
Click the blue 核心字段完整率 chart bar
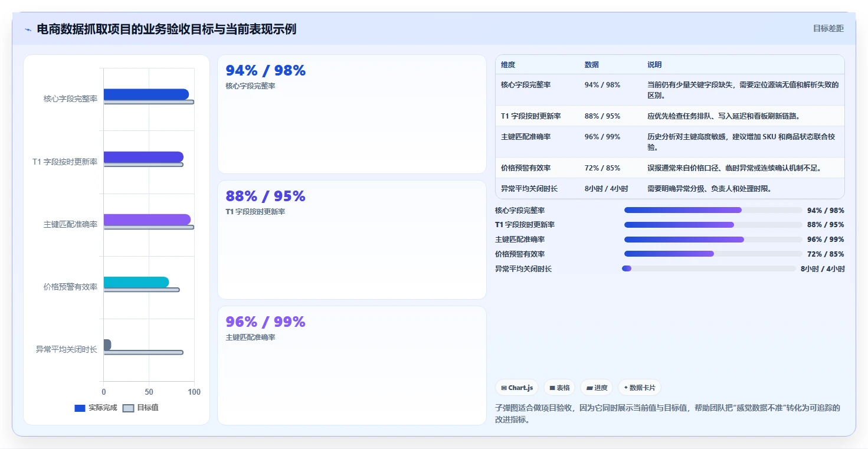point(146,94)
